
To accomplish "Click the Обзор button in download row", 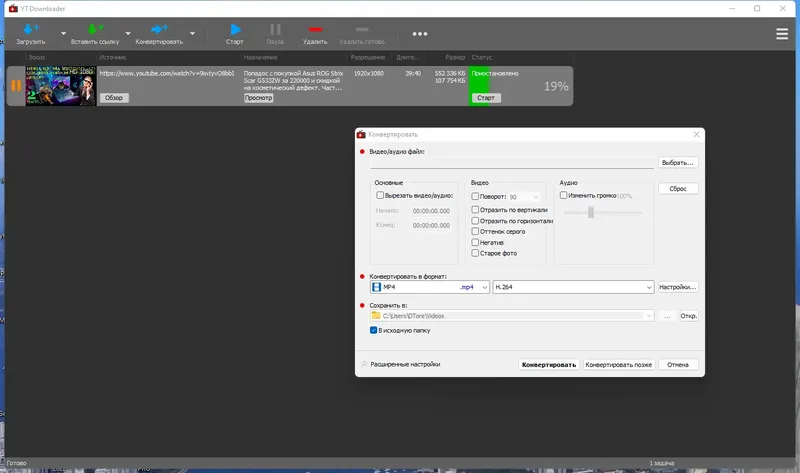I will coord(114,97).
